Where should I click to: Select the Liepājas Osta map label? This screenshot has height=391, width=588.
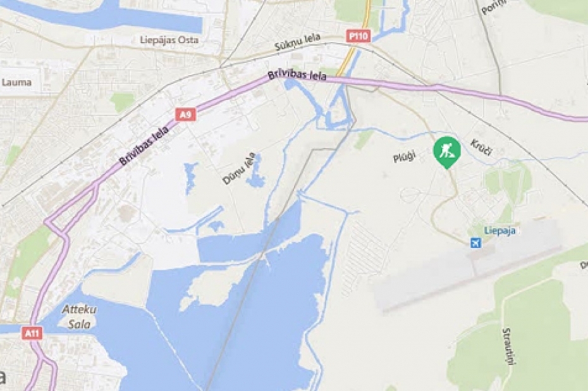(x=169, y=40)
